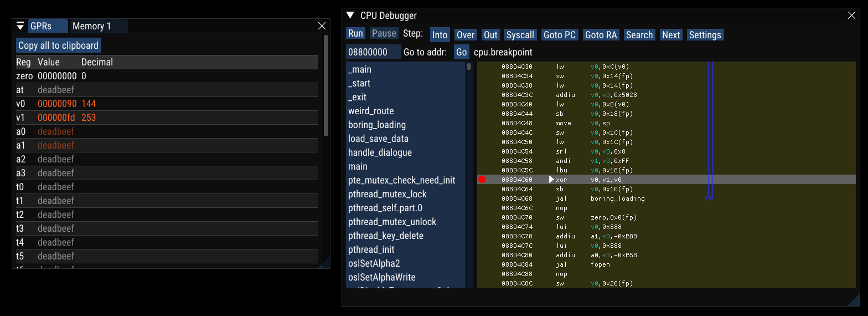Click the Value column header

[49, 62]
